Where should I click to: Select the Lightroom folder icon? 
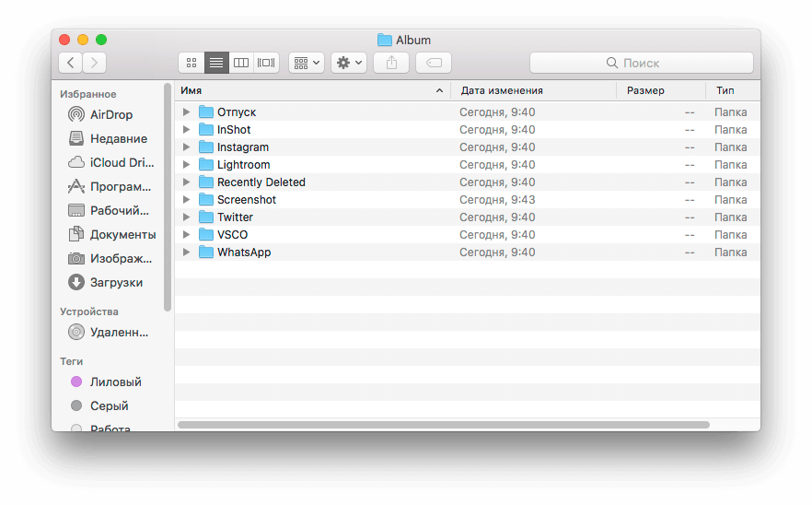click(206, 164)
